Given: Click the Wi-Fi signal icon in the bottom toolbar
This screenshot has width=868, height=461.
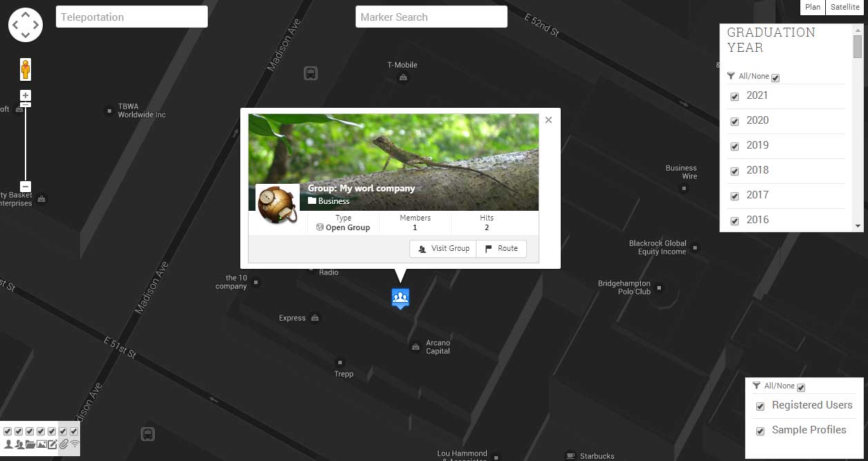Looking at the screenshot, I should [x=75, y=444].
